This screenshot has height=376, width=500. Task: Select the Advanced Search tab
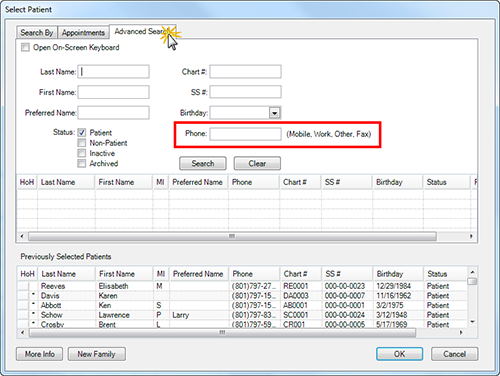(143, 31)
